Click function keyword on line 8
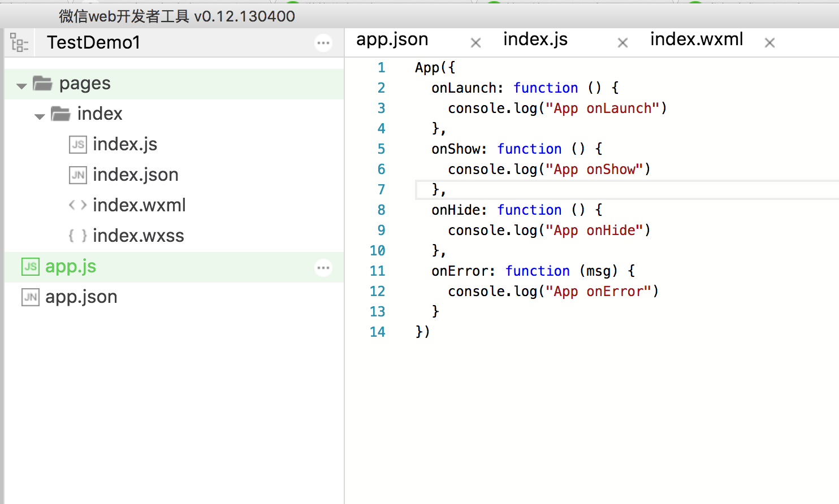The width and height of the screenshot is (839, 504). coord(529,210)
